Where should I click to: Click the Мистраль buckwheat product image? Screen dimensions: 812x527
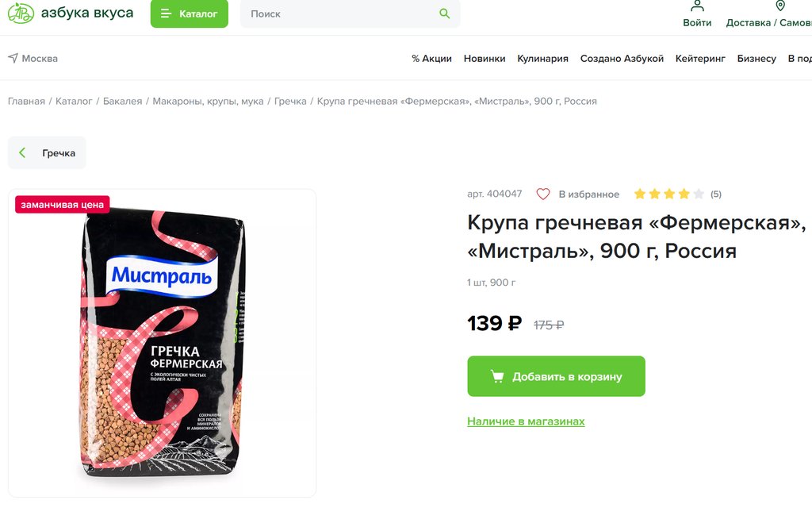(162, 343)
